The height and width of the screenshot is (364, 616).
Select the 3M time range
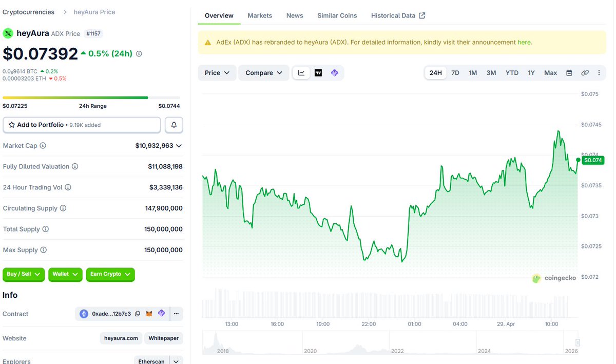(491, 73)
